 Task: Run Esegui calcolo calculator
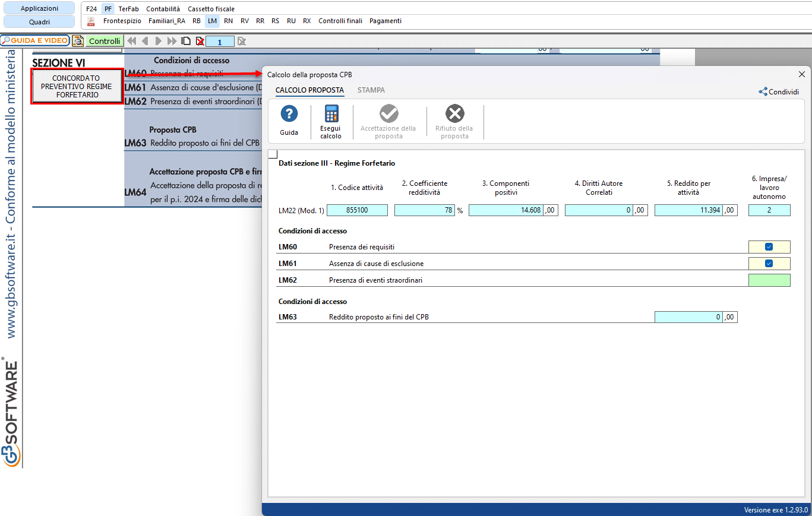[331, 114]
